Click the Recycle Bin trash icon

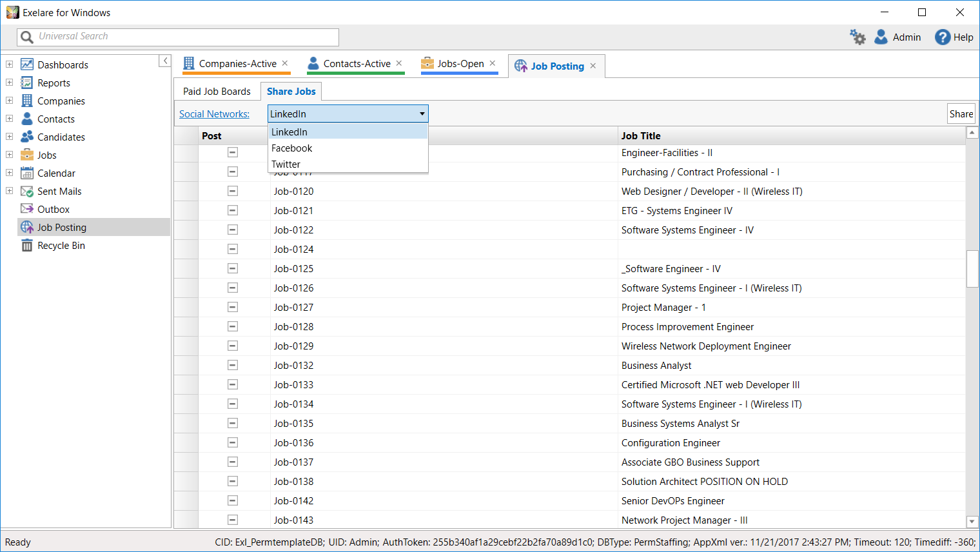[27, 245]
